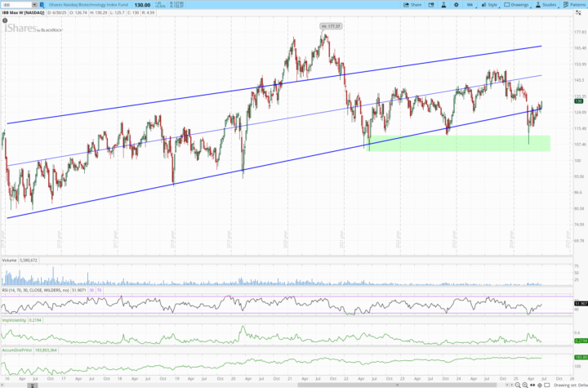Click the chart scale toggle icon at top right
This screenshot has height=388, width=588.
578,13
